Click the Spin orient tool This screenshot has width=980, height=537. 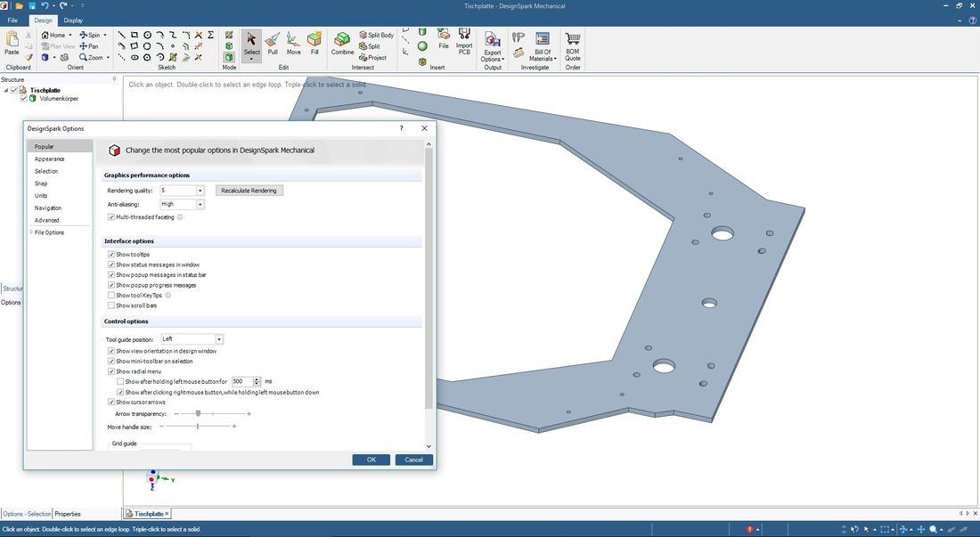(90, 35)
